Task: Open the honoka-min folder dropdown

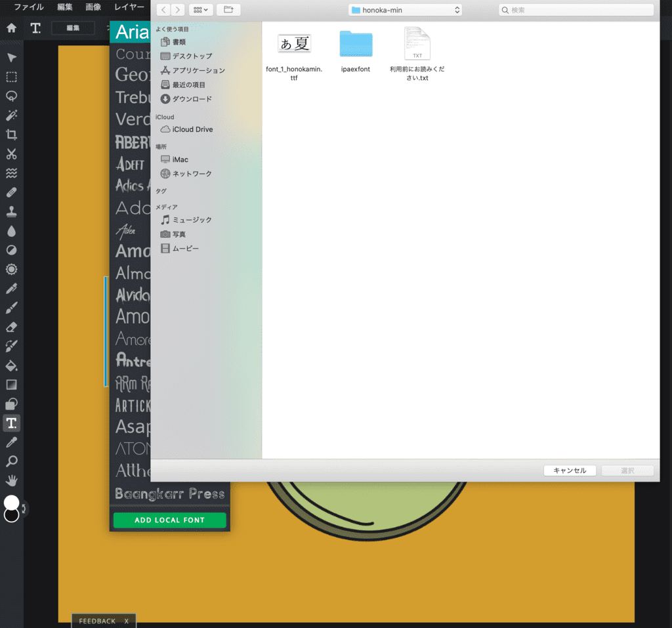Action: [x=404, y=10]
